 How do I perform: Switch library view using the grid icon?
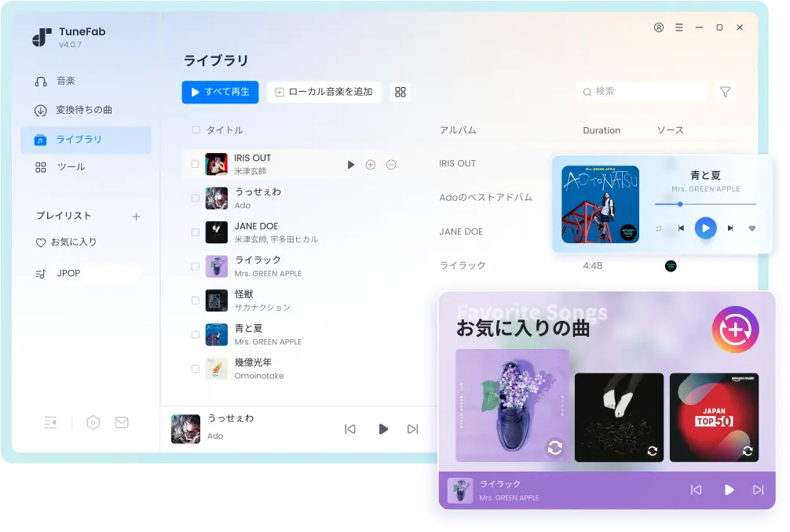pos(400,92)
